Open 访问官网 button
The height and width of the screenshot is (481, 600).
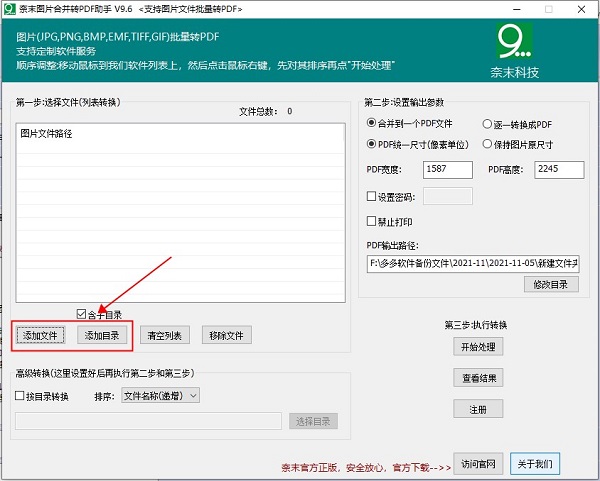478,464
